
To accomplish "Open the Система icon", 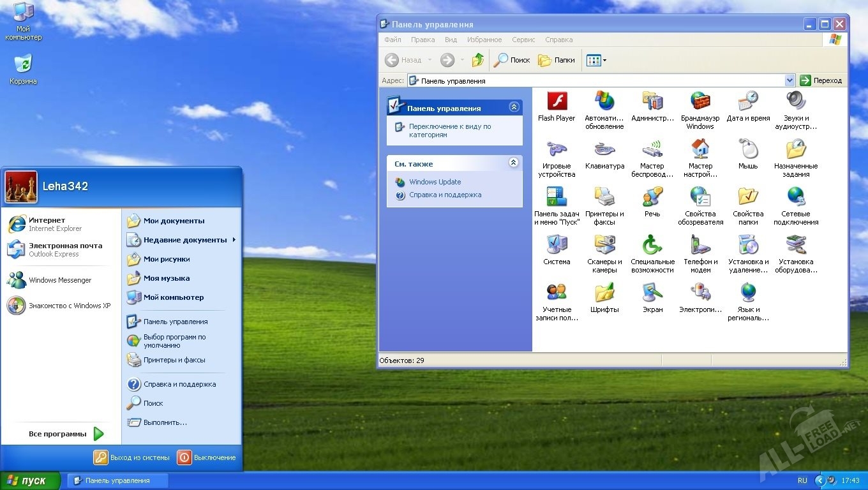I will tap(557, 246).
